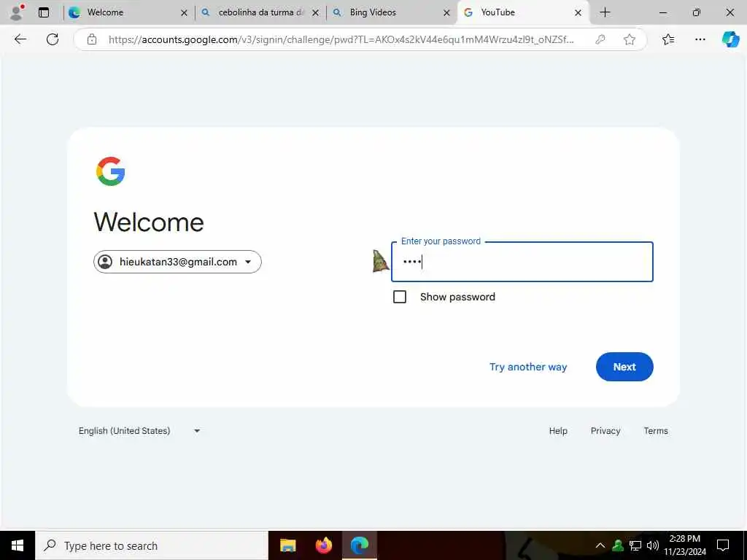This screenshot has width=747, height=560.
Task: Open the Windows Start menu
Action: coord(18,545)
